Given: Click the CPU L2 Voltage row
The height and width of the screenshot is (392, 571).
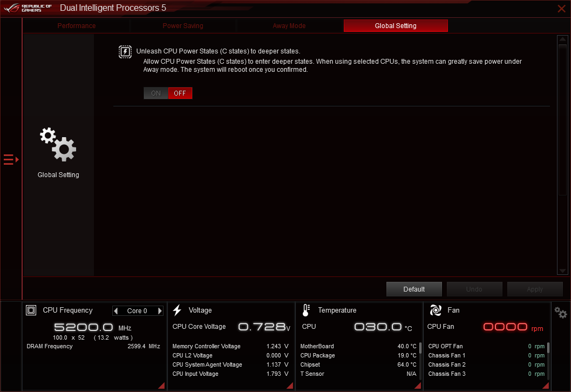Looking at the screenshot, I should pos(230,356).
